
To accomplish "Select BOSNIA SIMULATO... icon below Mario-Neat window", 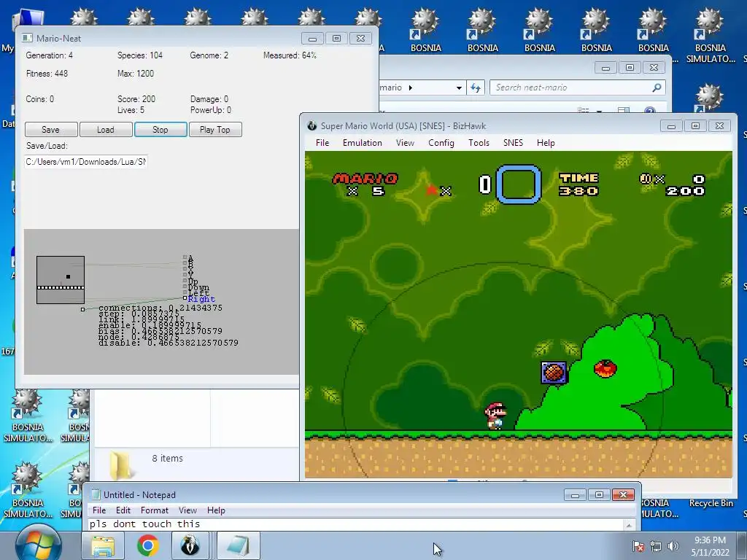I will 28,416.
